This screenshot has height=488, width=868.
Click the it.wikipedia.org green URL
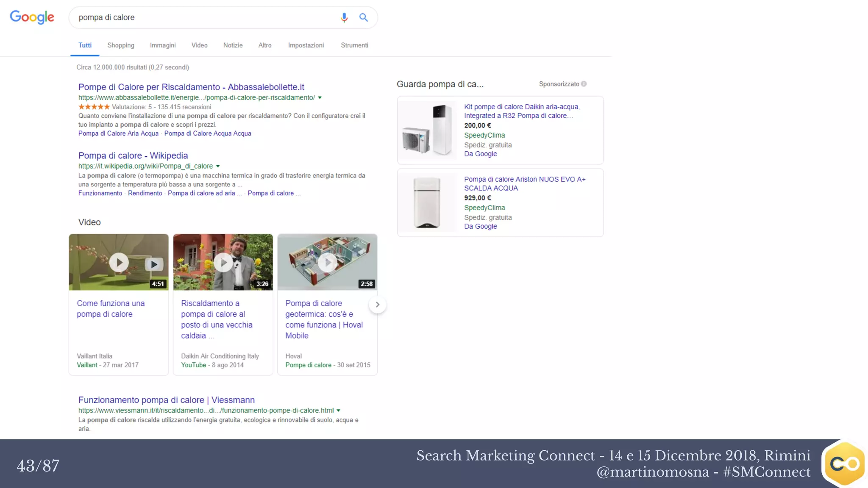(145, 166)
